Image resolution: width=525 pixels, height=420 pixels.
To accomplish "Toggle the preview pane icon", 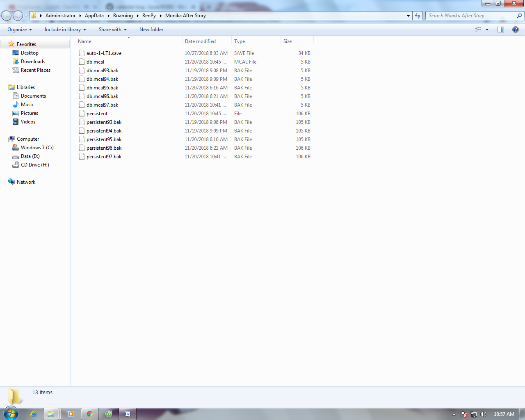I will coord(501,30).
